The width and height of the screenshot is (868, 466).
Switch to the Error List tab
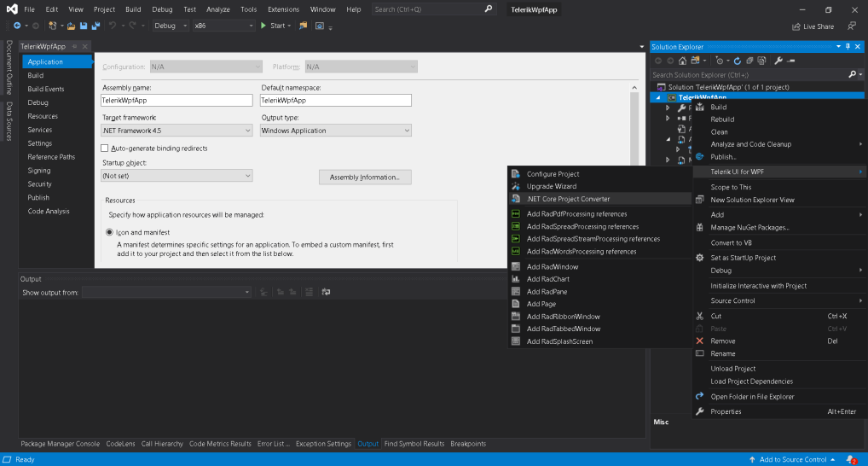(274, 444)
